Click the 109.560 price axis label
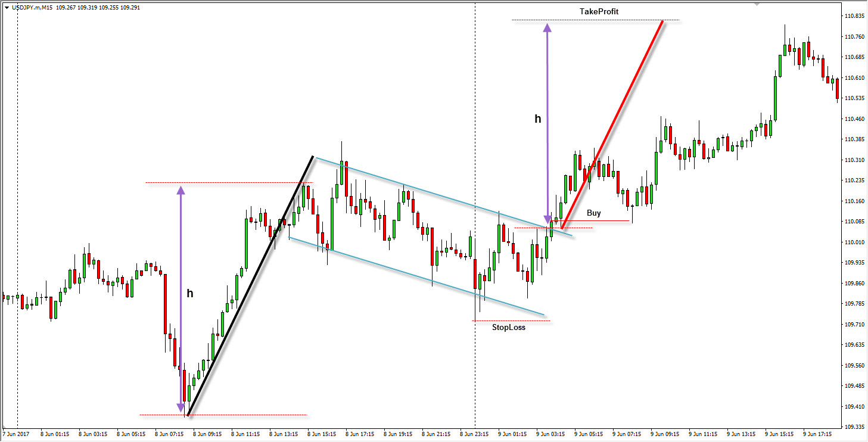This screenshot has height=442, width=868. [854, 366]
